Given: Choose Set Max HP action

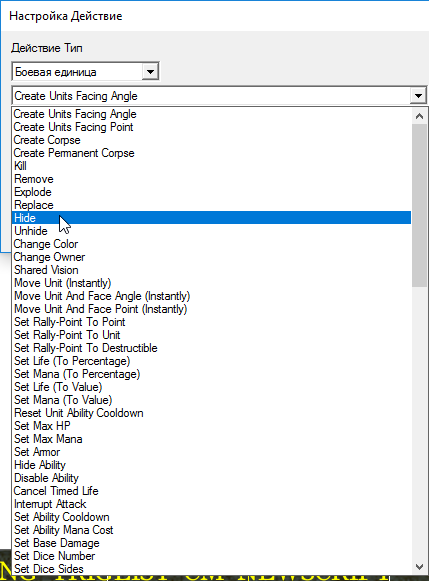Looking at the screenshot, I should (x=212, y=426).
